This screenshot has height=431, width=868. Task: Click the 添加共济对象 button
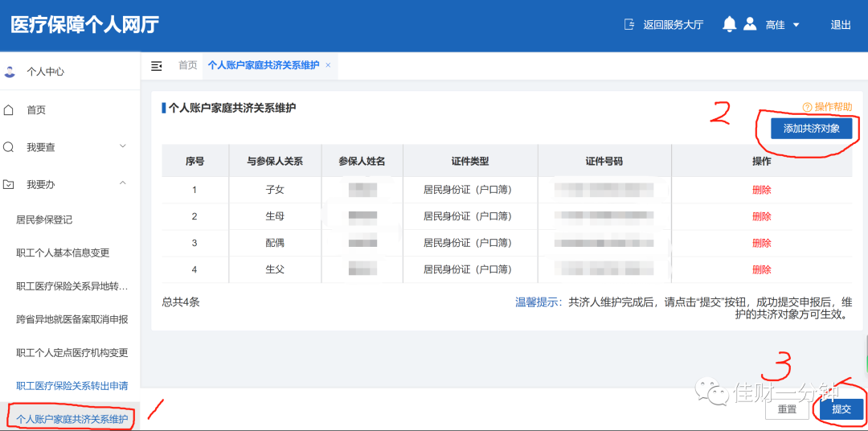(x=812, y=129)
